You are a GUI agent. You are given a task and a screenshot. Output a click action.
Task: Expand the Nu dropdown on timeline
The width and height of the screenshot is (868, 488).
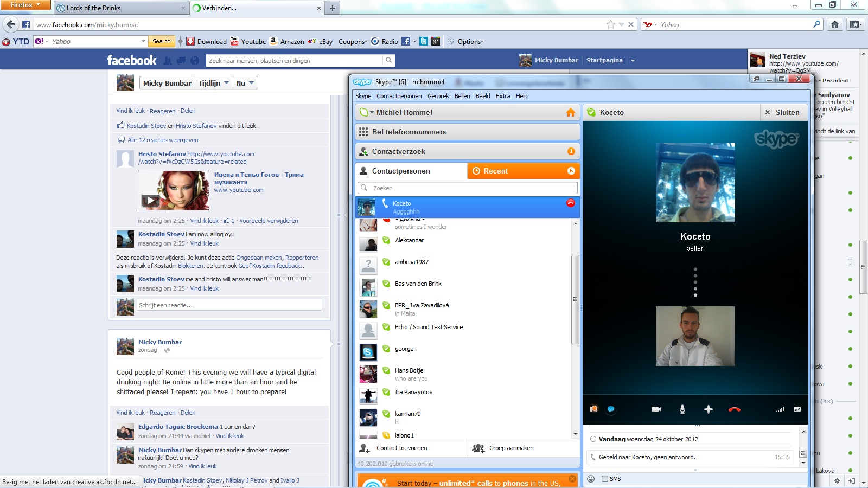245,83
